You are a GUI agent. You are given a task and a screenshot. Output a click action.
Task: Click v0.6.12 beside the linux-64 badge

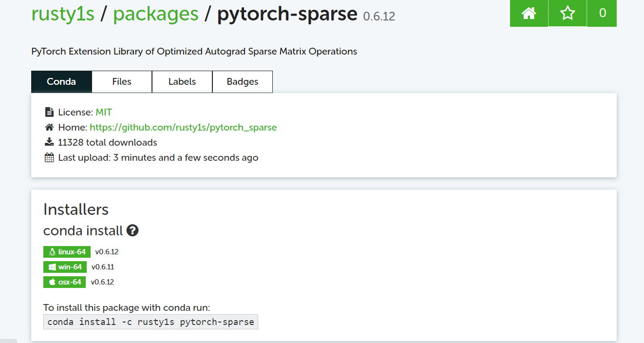[107, 252]
